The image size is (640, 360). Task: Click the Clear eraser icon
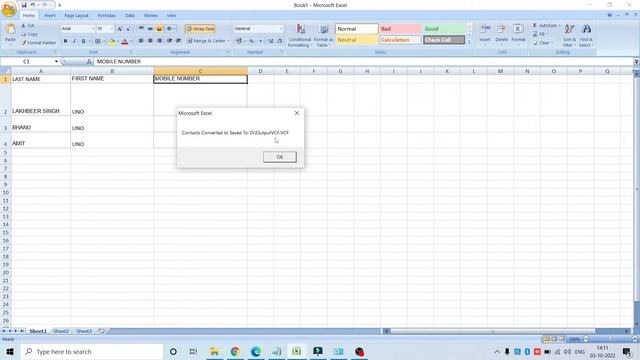[535, 43]
